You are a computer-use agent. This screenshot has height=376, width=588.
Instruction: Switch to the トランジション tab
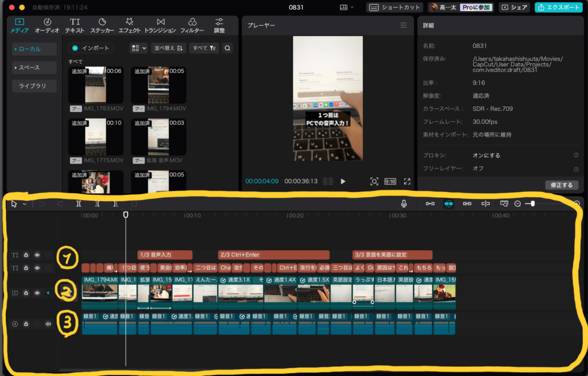(x=160, y=25)
